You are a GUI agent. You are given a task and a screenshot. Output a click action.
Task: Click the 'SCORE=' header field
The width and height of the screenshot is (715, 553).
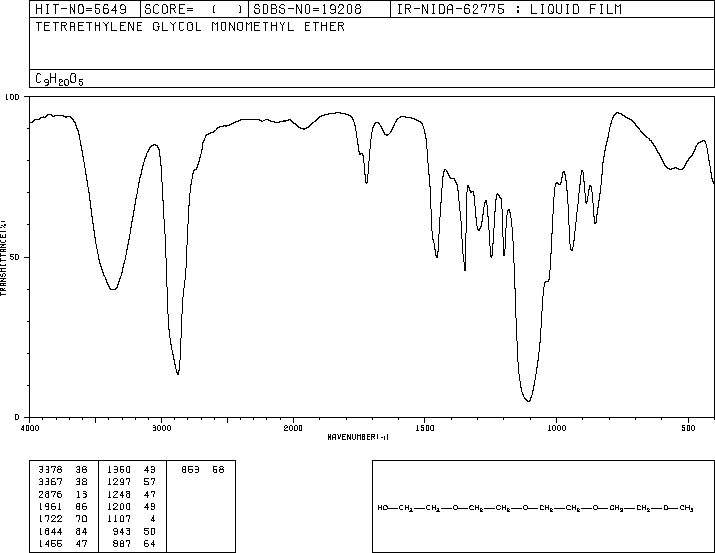(x=194, y=10)
